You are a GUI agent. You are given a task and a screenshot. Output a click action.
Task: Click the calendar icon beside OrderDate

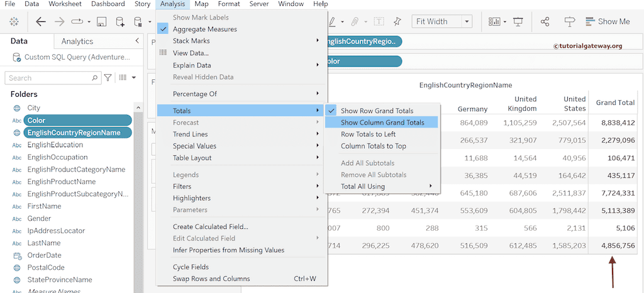coord(17,255)
